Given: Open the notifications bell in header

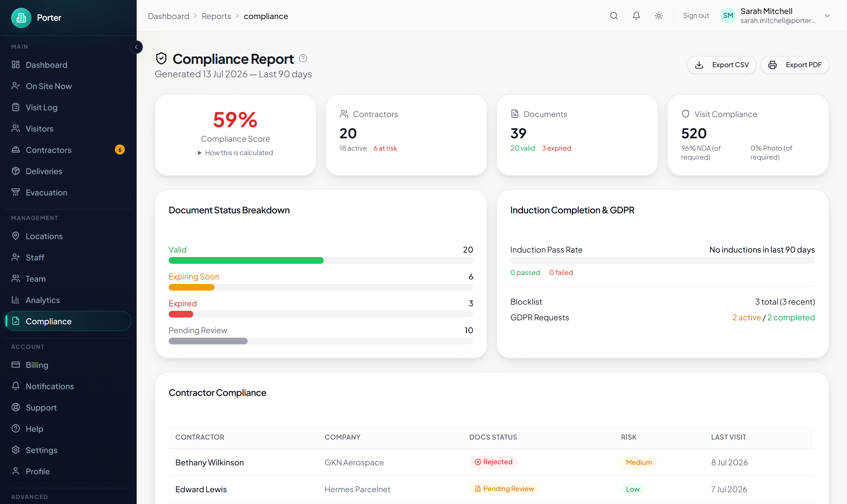Looking at the screenshot, I should pyautogui.click(x=636, y=16).
